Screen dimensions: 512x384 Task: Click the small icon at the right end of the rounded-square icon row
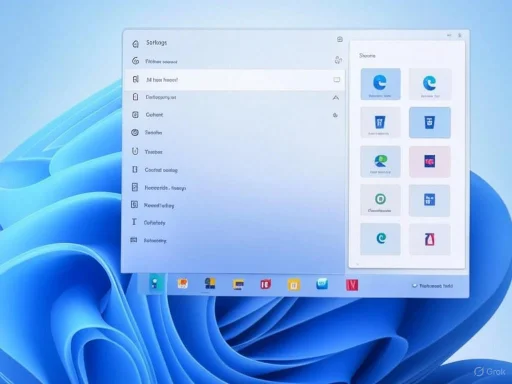[335, 115]
